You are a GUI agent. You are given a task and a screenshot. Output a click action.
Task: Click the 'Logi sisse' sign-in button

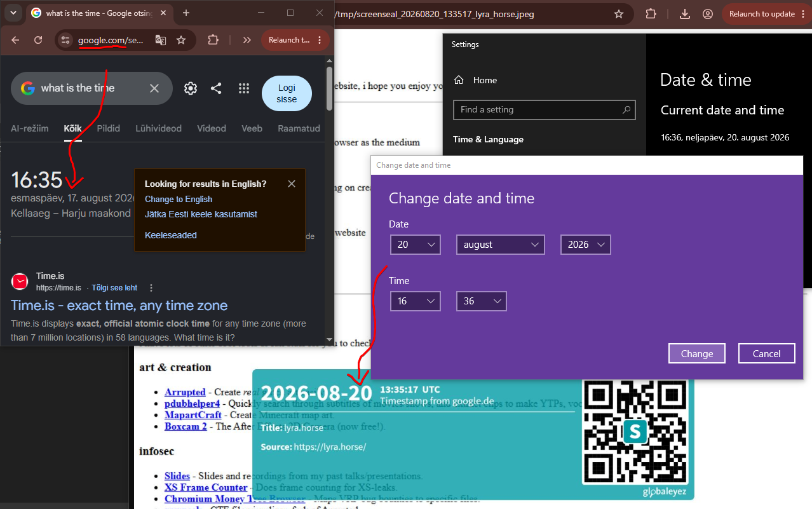pos(287,93)
